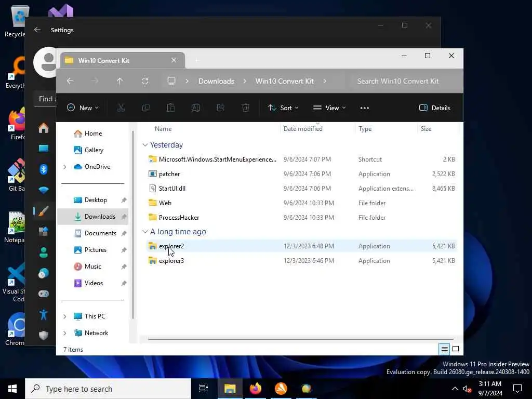The height and width of the screenshot is (399, 532).
Task: Click the Rename icon in Explorer toolbar
Action: click(x=196, y=108)
